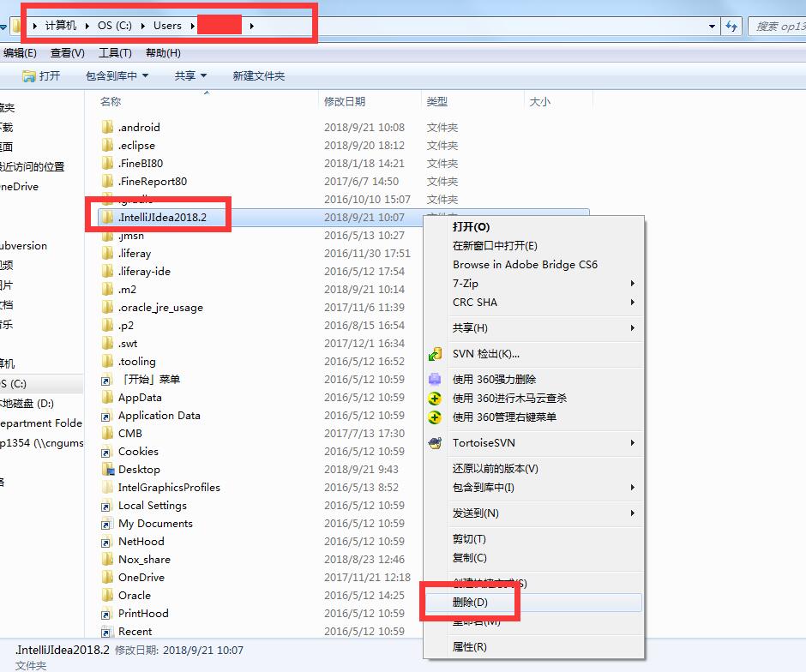Open the 包含到库中 toolbar dropdown
Viewport: 806px width, 672px height.
coord(117,76)
